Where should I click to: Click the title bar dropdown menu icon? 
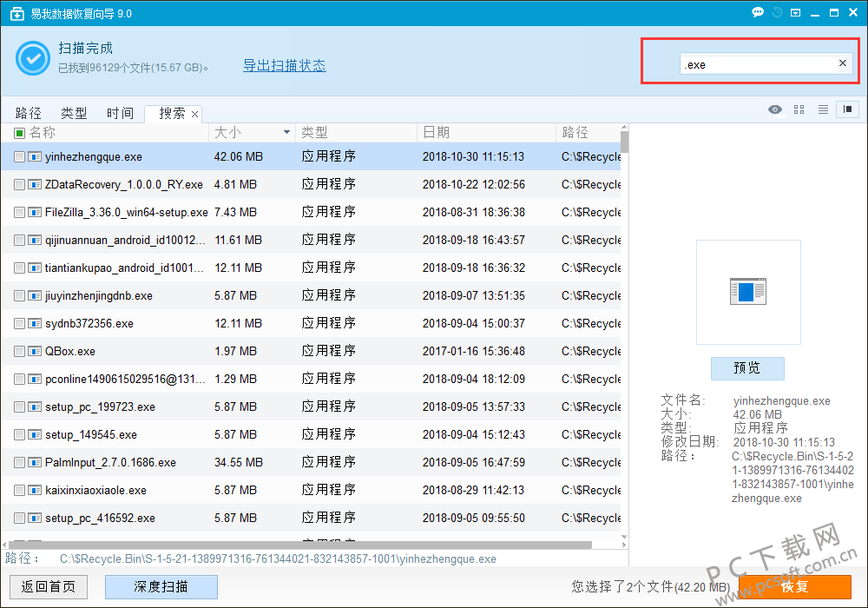click(x=795, y=13)
